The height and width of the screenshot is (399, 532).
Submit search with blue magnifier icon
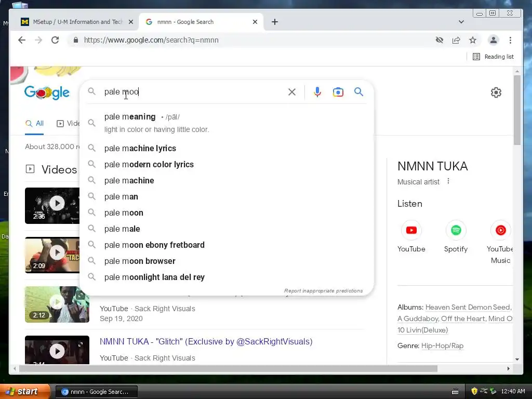click(x=358, y=91)
